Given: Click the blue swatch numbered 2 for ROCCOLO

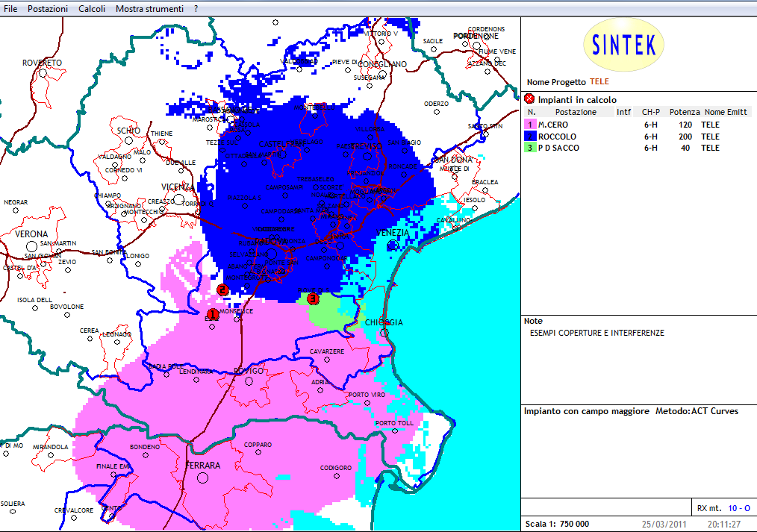Looking at the screenshot, I should (x=531, y=137).
